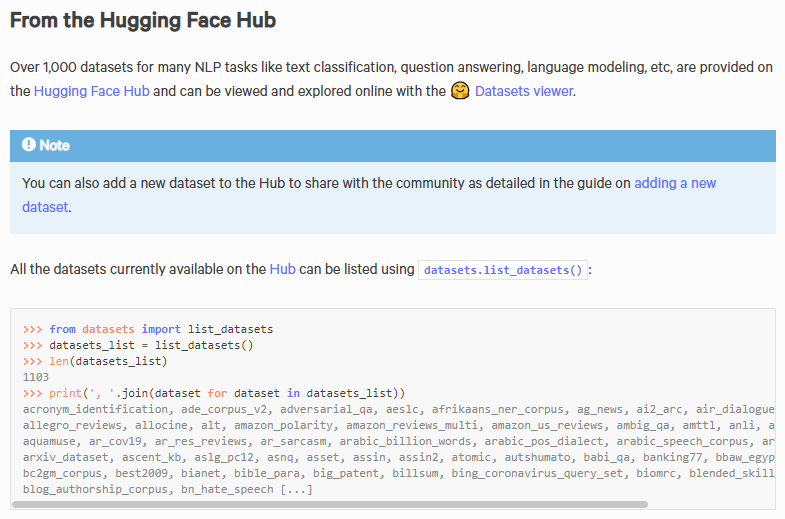The height and width of the screenshot is (519, 785).
Task: Click 'aslg_pc12' in the output
Action: click(x=224, y=457)
